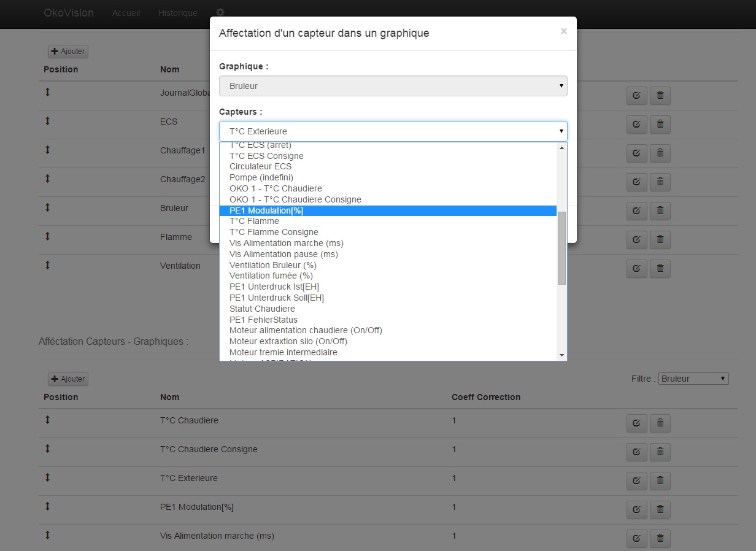756x551 pixels.
Task: Edit the T°C Chaudiere Consigne sensor row
Action: click(636, 452)
